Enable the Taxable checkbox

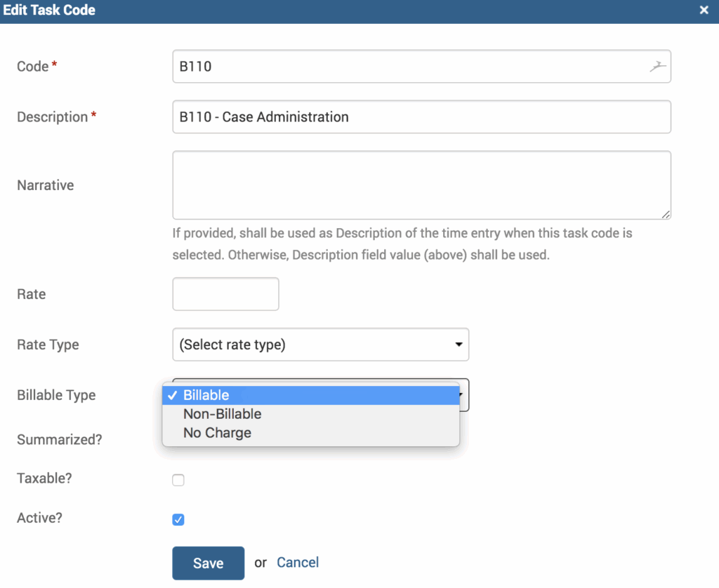coord(178,480)
